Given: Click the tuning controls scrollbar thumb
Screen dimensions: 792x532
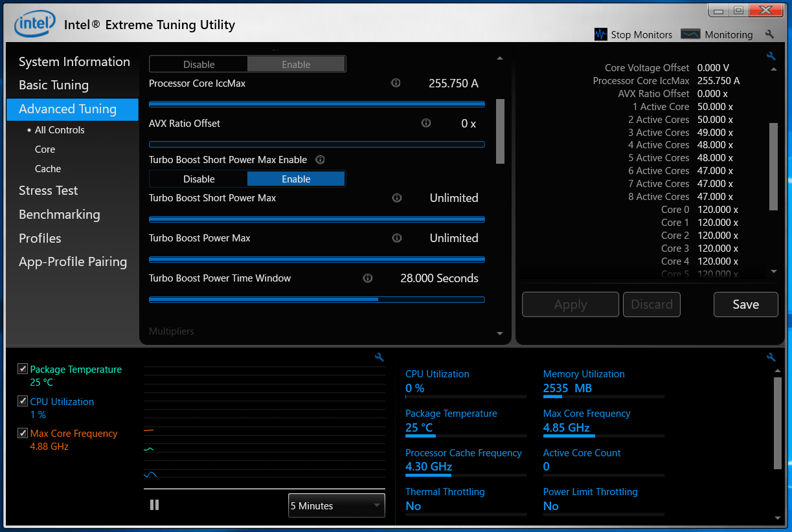Looking at the screenshot, I should [499, 131].
